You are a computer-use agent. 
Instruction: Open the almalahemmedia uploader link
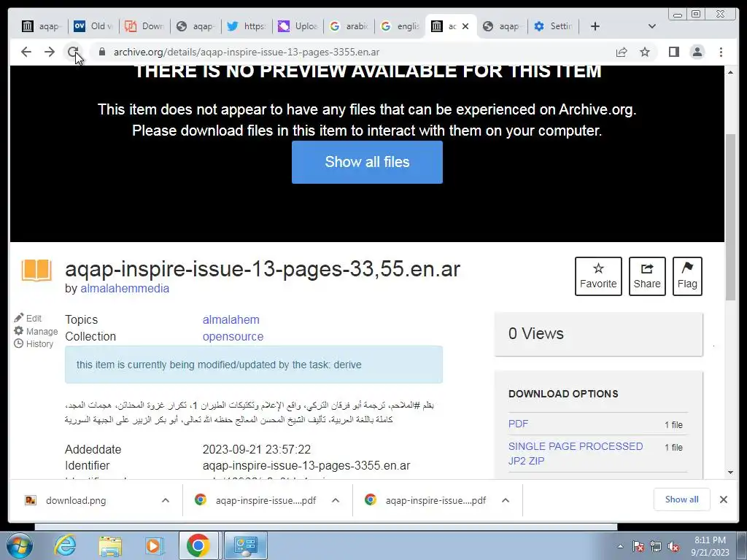125,289
